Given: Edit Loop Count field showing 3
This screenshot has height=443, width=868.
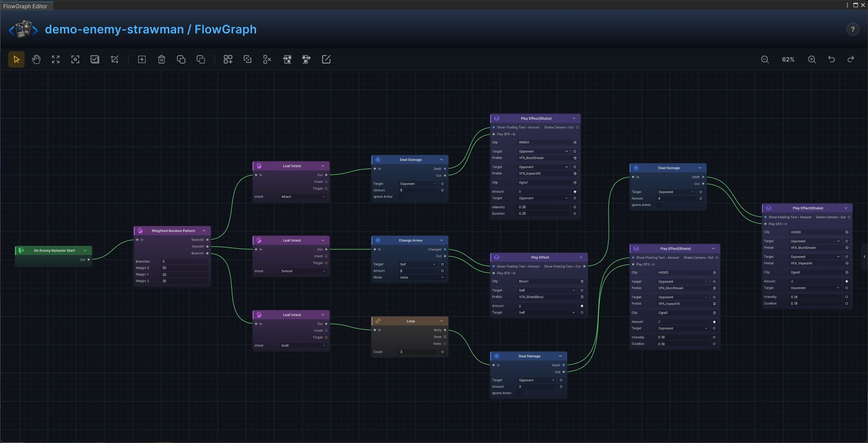Looking at the screenshot, I should pos(418,352).
